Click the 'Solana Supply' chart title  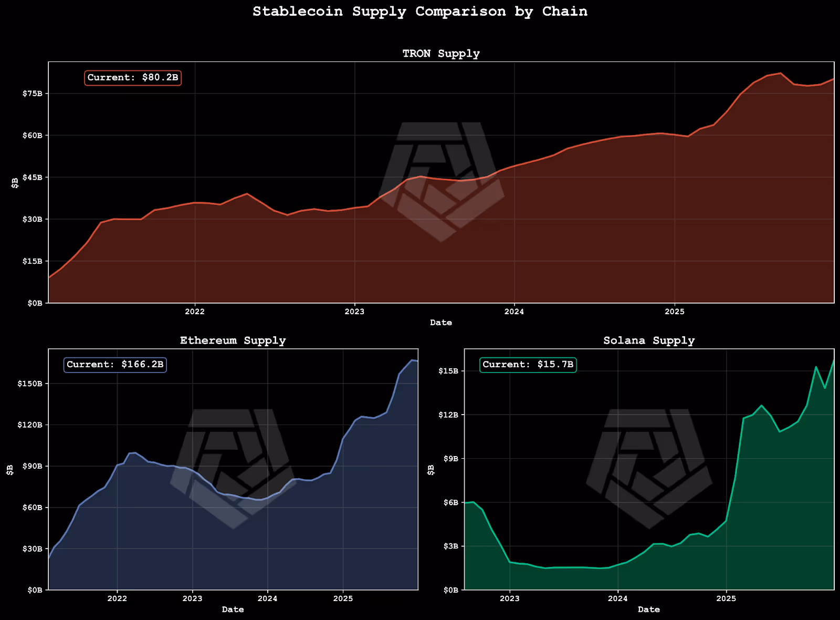pos(649,340)
